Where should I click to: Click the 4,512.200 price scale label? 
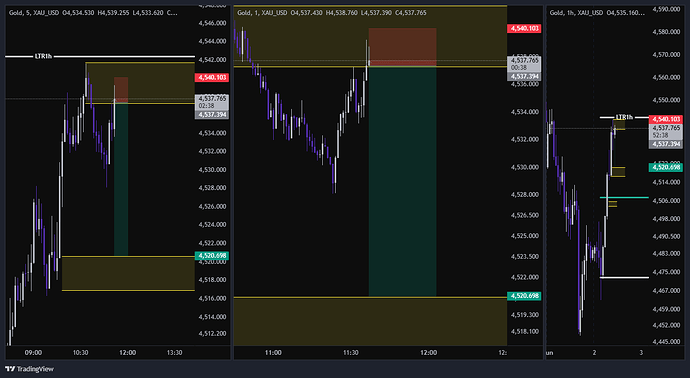212,334
